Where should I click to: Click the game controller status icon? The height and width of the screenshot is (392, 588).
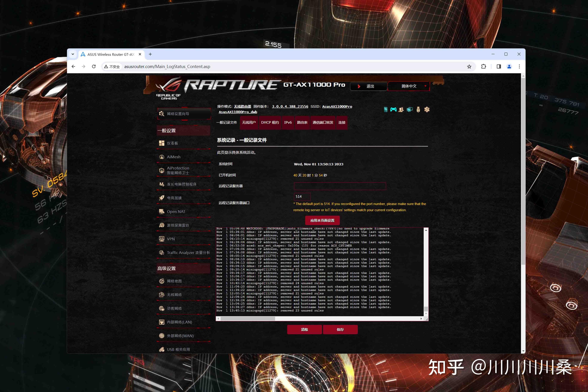[x=393, y=110]
